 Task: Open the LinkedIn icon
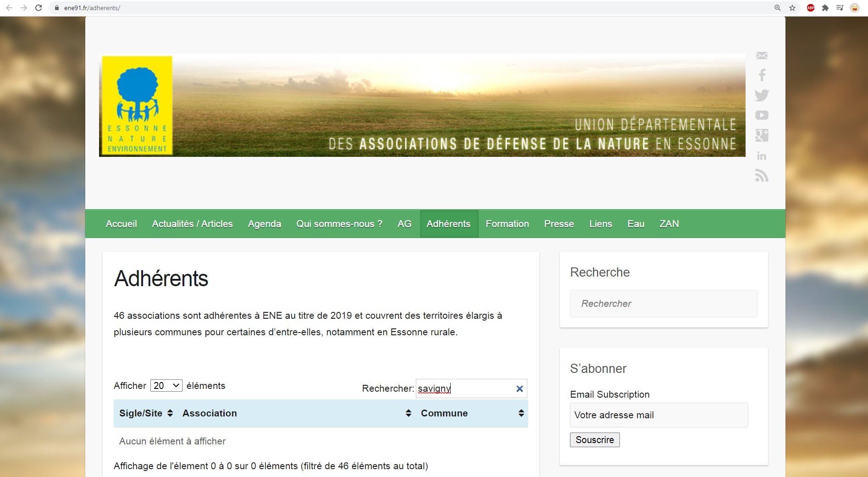pos(762,156)
